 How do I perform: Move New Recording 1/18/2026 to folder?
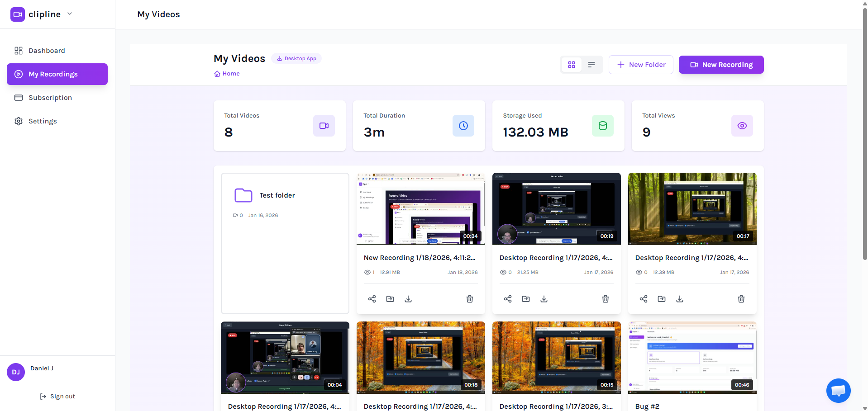(390, 299)
